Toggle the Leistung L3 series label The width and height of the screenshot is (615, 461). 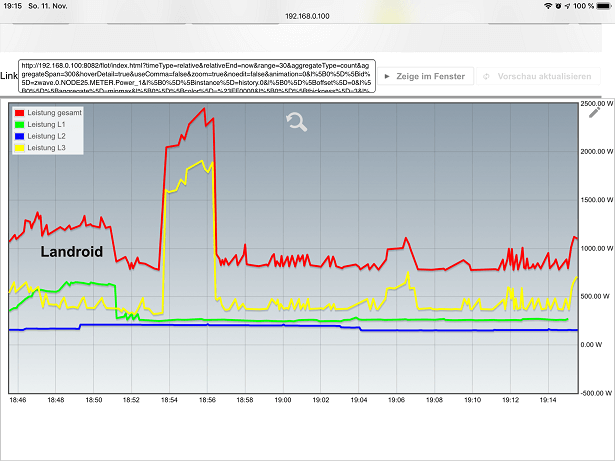coord(46,147)
